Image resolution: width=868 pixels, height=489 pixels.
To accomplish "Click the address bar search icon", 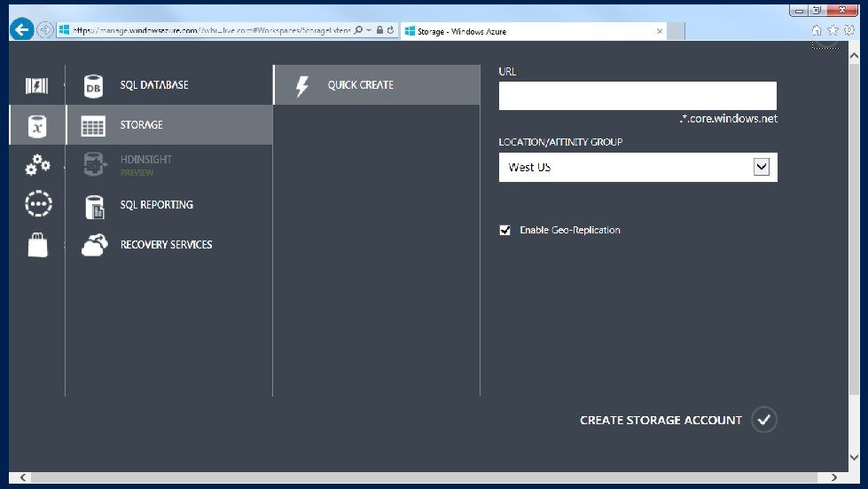I will (x=359, y=30).
